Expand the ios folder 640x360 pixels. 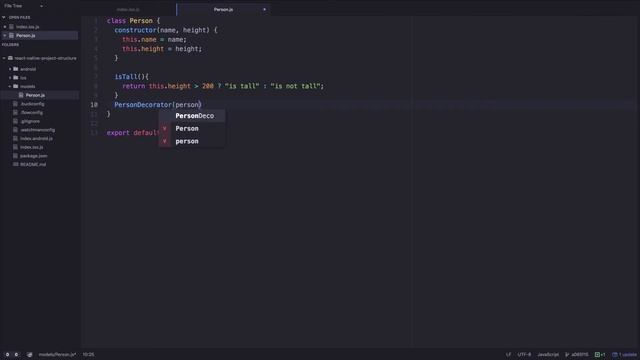point(10,78)
